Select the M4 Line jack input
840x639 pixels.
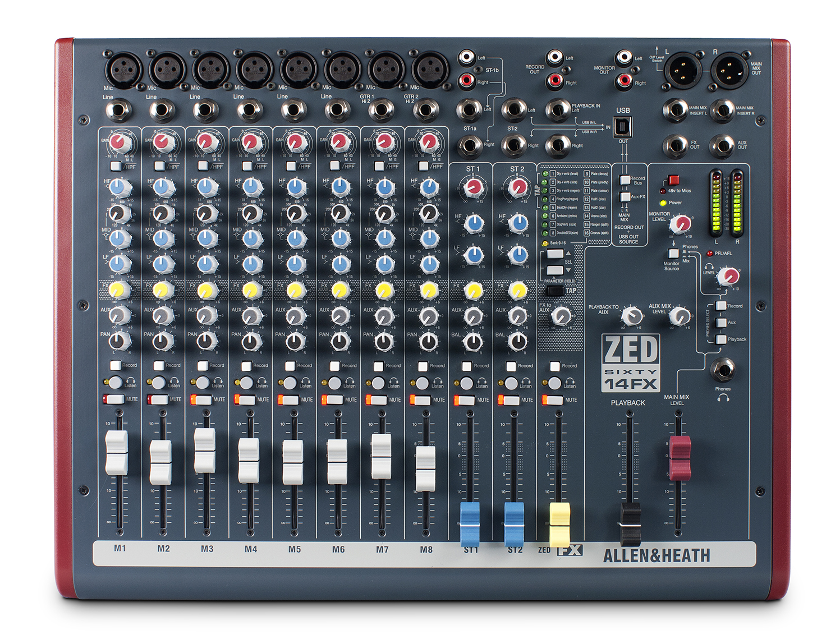tap(250, 111)
